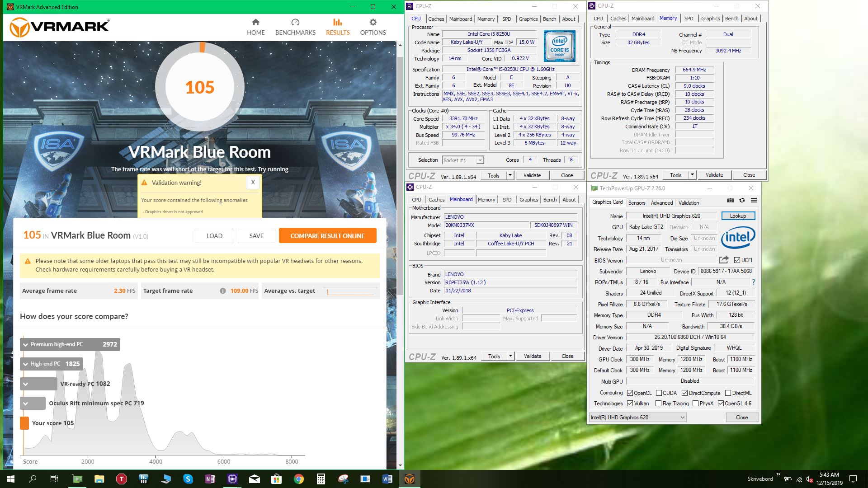Open Tools dropdown arrow in CPU tab window
The width and height of the screenshot is (868, 488).
pyautogui.click(x=510, y=175)
